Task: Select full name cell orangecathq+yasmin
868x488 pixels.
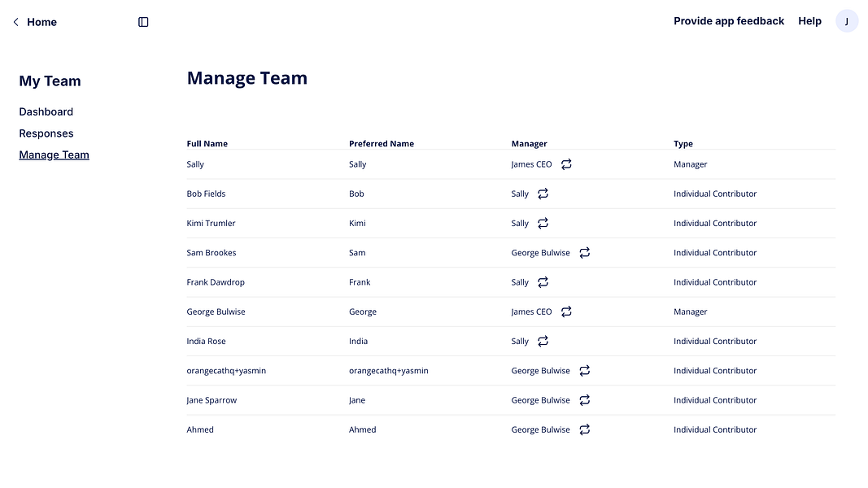Action: coord(226,371)
